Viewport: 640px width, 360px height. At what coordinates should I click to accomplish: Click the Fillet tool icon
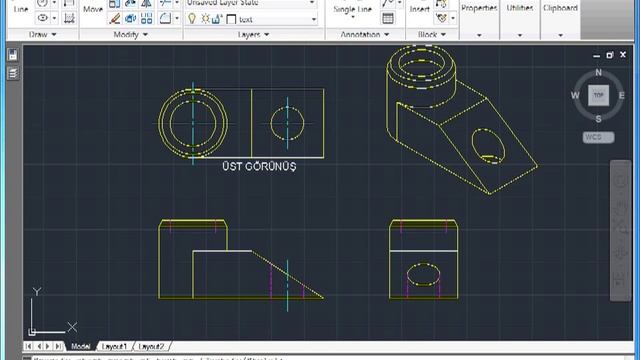point(165,18)
